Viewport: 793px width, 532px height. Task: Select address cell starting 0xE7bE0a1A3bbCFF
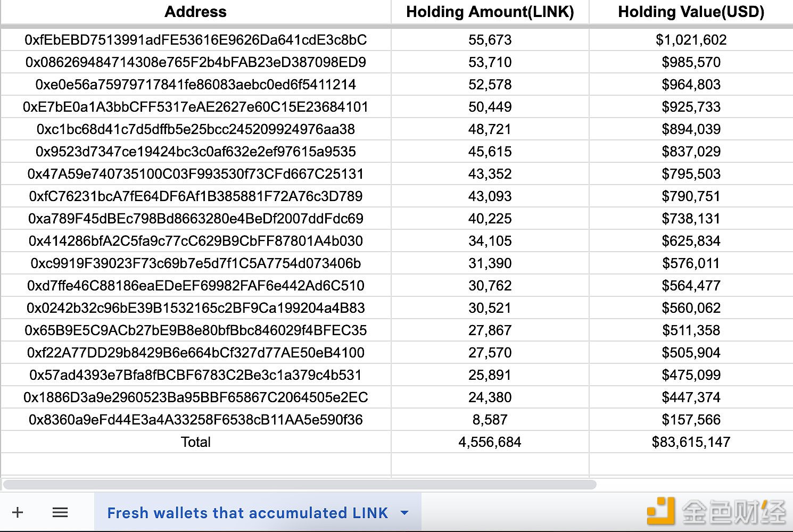point(195,107)
